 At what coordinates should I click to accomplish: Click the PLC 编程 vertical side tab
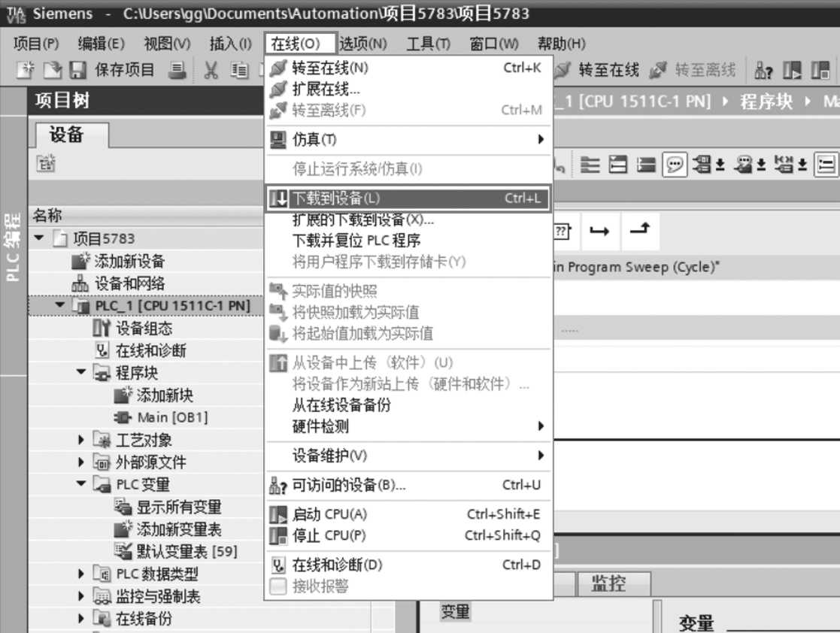click(x=13, y=246)
